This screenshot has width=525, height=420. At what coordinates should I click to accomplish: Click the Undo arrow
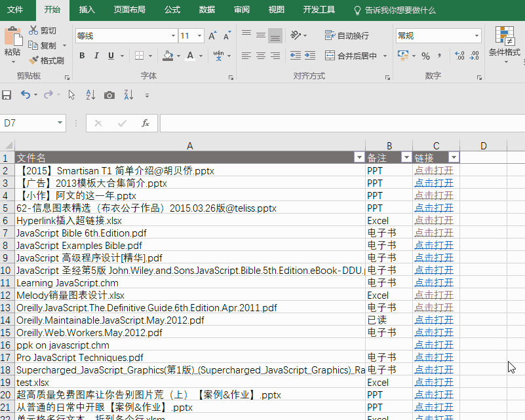pos(26,95)
